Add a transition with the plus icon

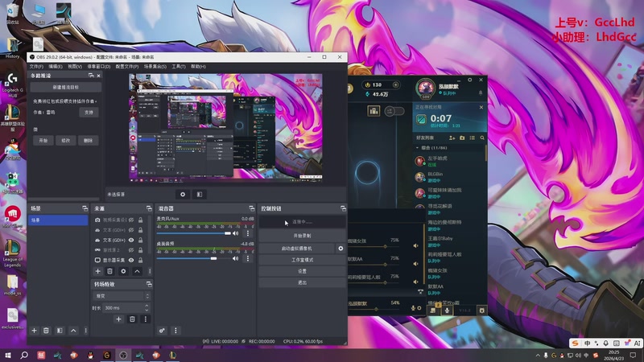[x=118, y=319]
